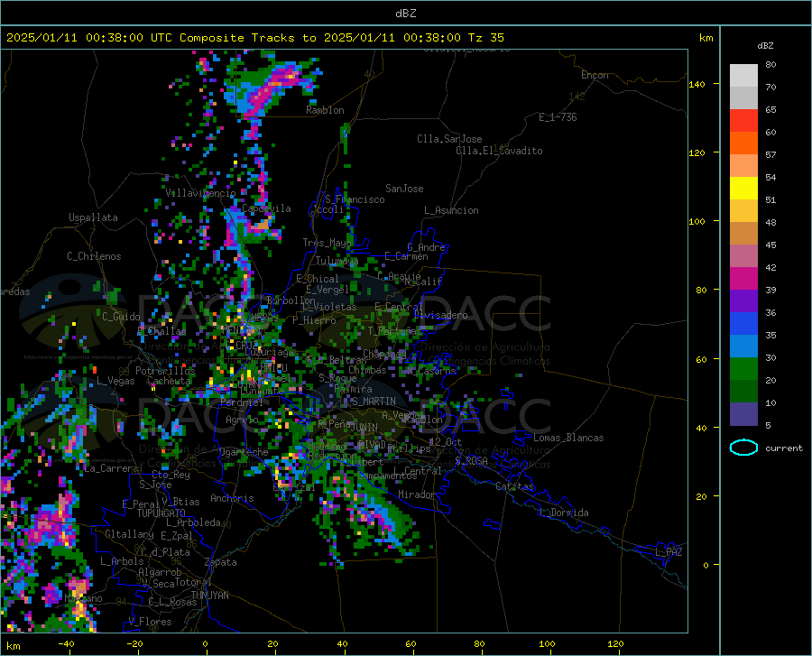Click the TUNUYAN label
Screen dimensions: 812x656
point(209,596)
